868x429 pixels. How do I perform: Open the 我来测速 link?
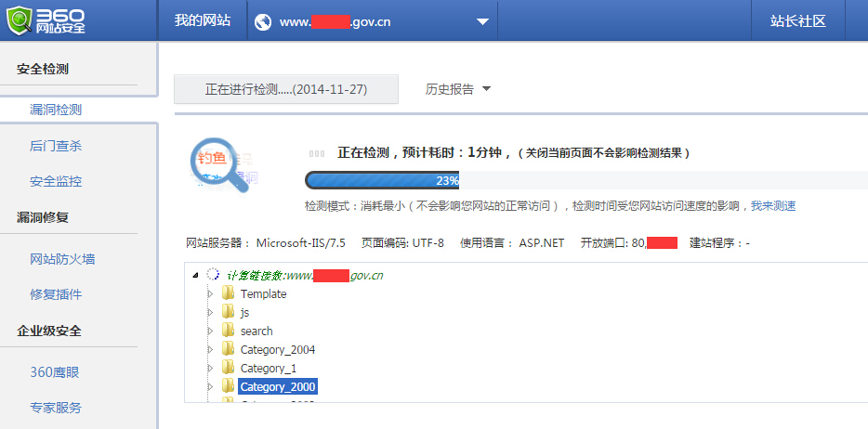[x=773, y=206]
